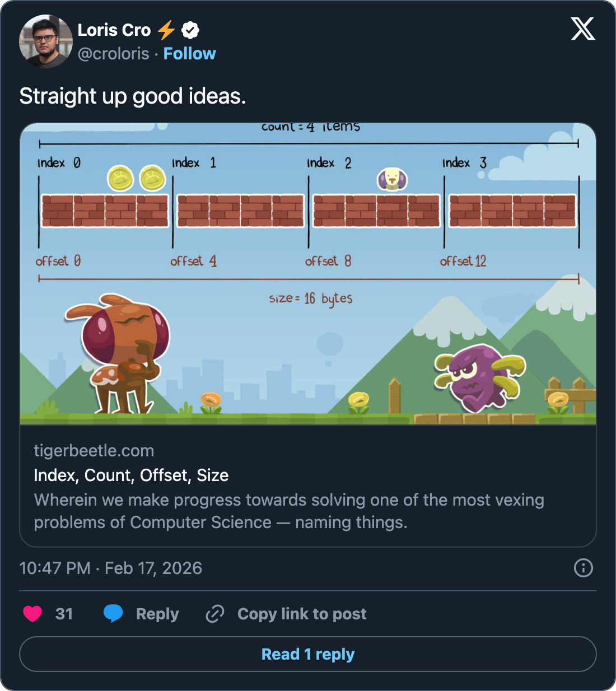Click the Reply text label
This screenshot has width=616, height=691.
click(157, 614)
